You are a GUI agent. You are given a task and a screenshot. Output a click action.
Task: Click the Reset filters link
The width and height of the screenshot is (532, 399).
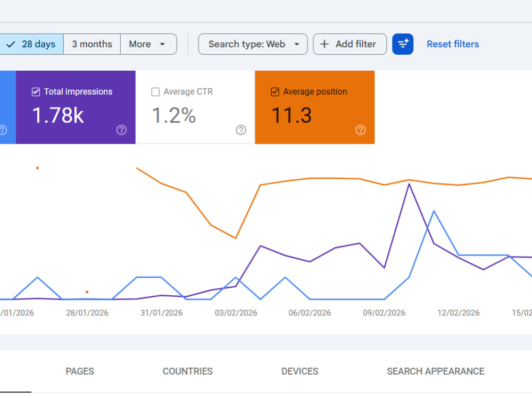[453, 44]
